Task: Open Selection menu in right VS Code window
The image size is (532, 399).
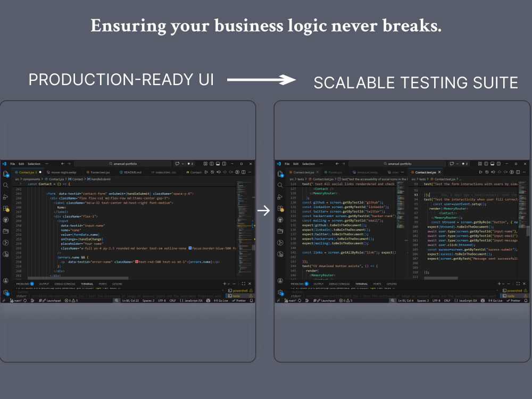Action: coord(309,164)
